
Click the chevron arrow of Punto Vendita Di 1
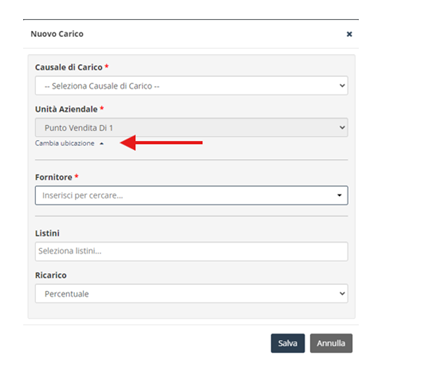click(342, 127)
